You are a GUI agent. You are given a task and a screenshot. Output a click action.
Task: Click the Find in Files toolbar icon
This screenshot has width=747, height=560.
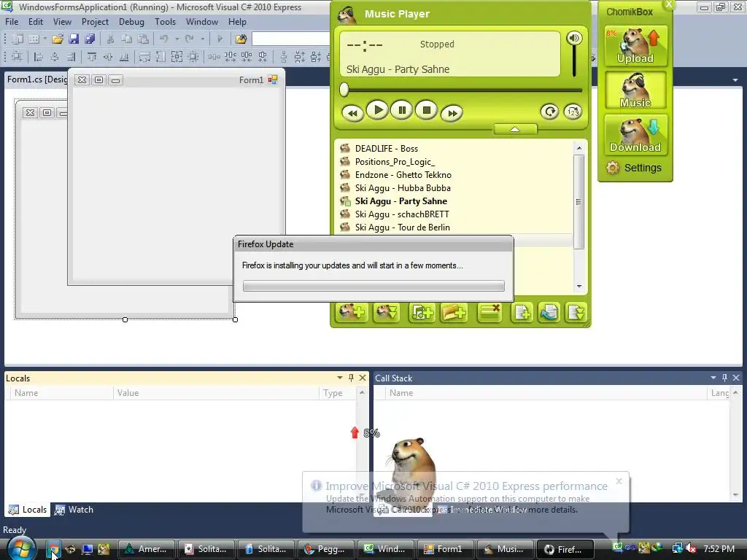point(241,39)
